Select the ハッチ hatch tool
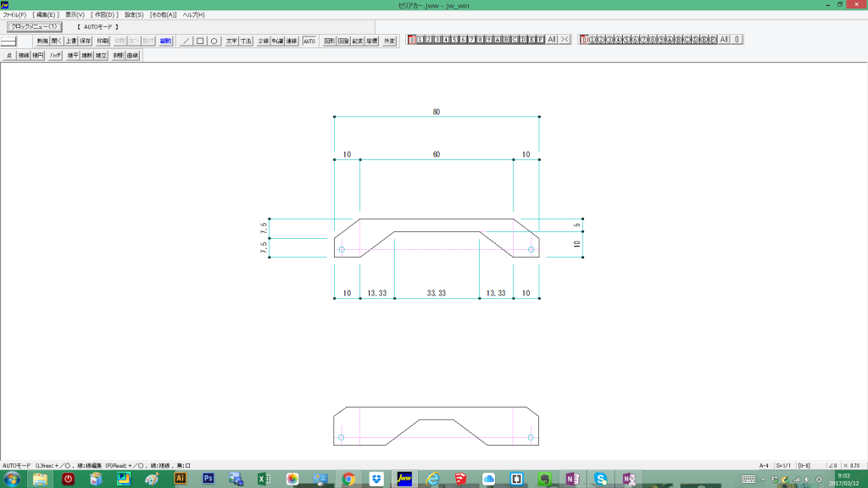 coord(55,55)
